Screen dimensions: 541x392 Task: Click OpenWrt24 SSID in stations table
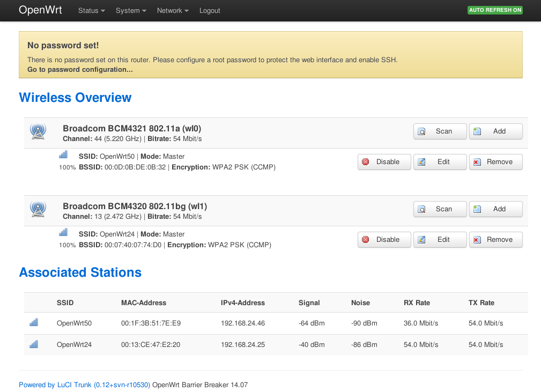pyautogui.click(x=74, y=345)
